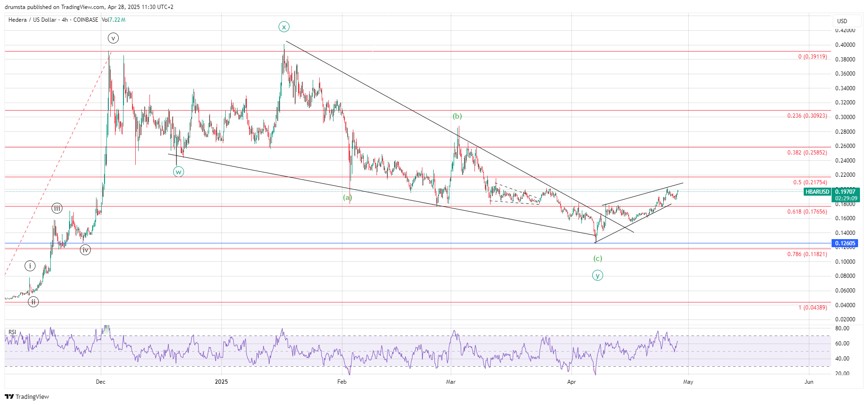868x405 pixels.
Task: Select the circled wave label 'x'
Action: 284,27
